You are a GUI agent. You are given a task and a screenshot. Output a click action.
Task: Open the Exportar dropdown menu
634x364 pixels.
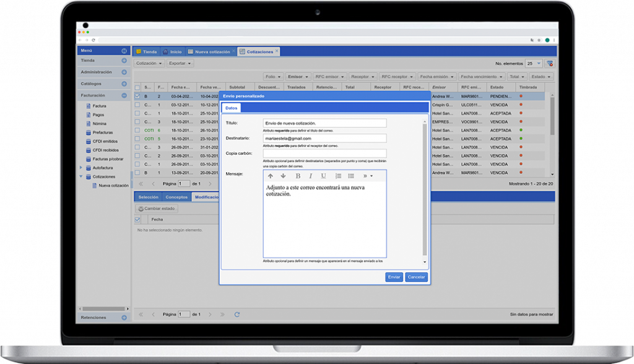coord(180,63)
